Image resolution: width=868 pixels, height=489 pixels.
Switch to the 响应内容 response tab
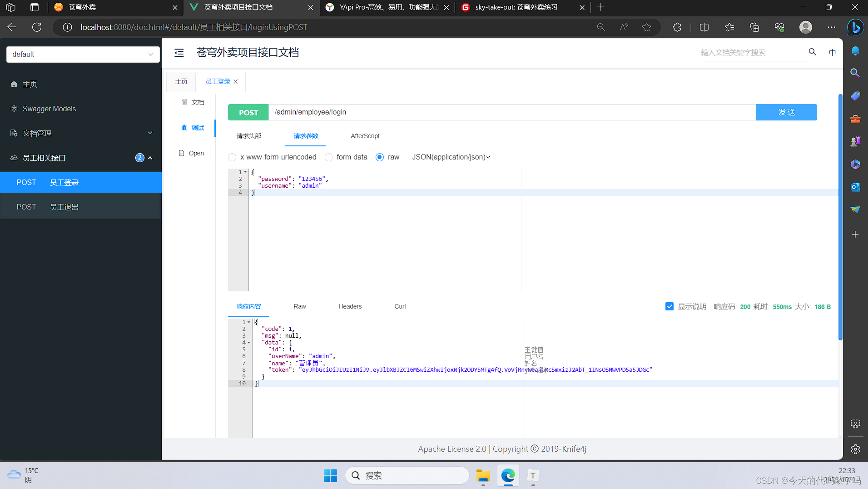(248, 306)
